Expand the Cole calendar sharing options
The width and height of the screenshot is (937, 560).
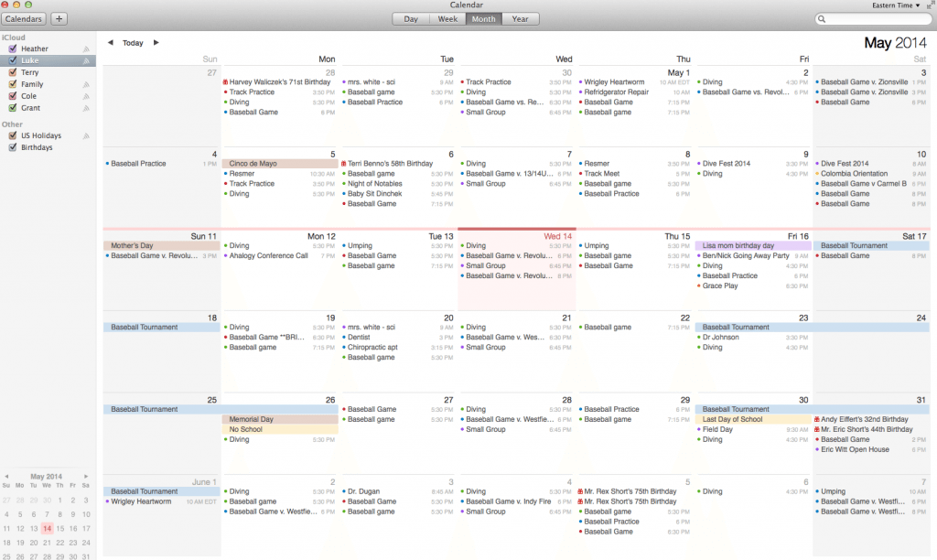(85, 95)
